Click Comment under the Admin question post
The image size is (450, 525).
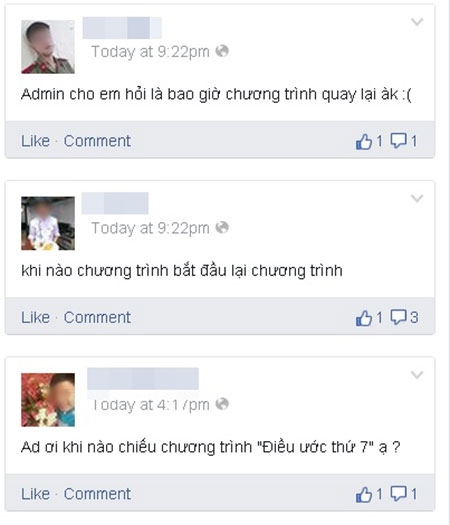[97, 141]
